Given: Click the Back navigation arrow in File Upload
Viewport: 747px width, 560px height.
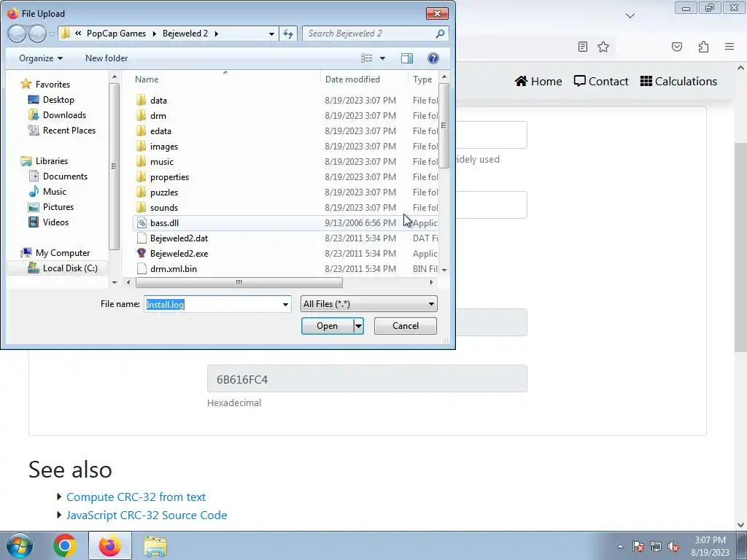Looking at the screenshot, I should 18,34.
